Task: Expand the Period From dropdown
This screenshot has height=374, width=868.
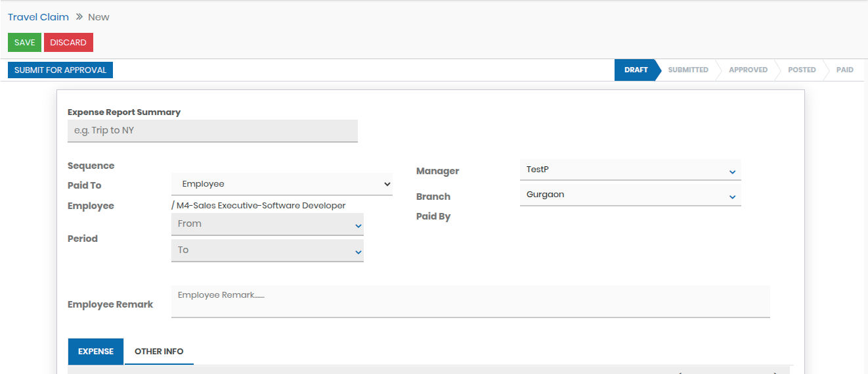Action: pos(267,224)
